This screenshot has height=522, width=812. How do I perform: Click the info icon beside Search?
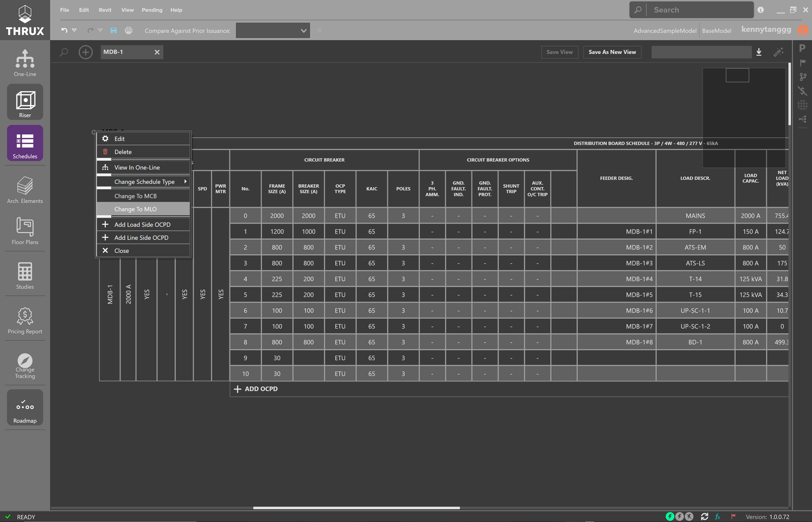761,10
